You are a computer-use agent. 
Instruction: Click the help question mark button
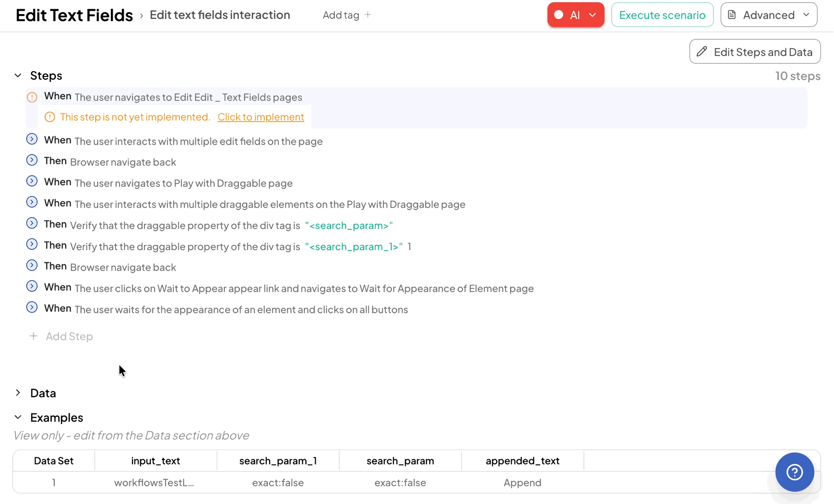[x=794, y=472]
